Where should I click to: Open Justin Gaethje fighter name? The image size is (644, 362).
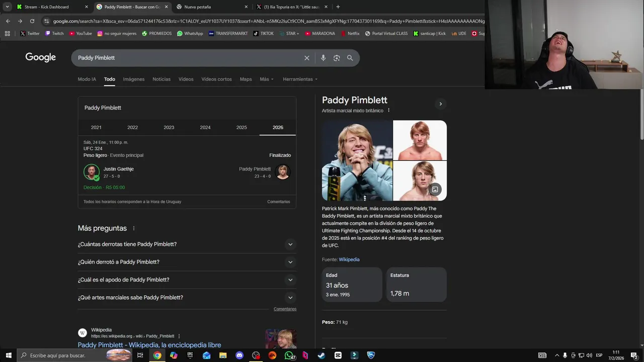(119, 169)
